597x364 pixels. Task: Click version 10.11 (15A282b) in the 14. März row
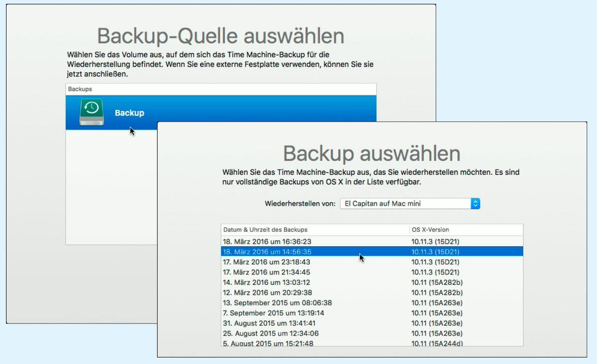click(437, 282)
